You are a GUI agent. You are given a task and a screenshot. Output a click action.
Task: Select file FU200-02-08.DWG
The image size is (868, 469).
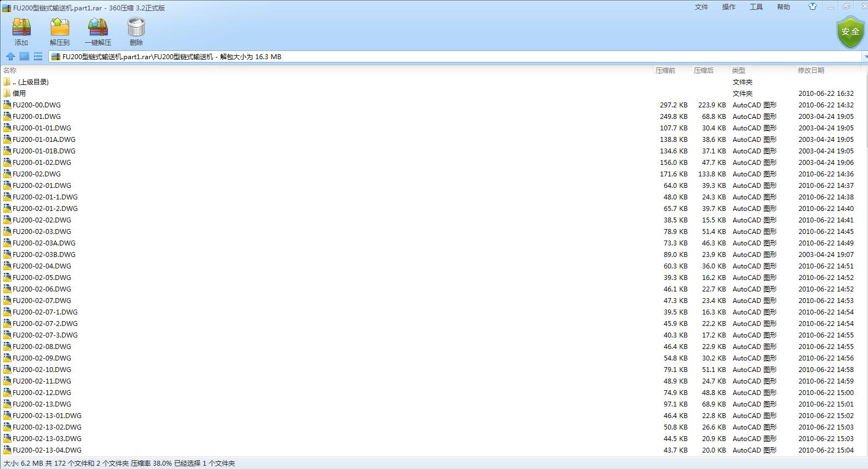coord(42,346)
